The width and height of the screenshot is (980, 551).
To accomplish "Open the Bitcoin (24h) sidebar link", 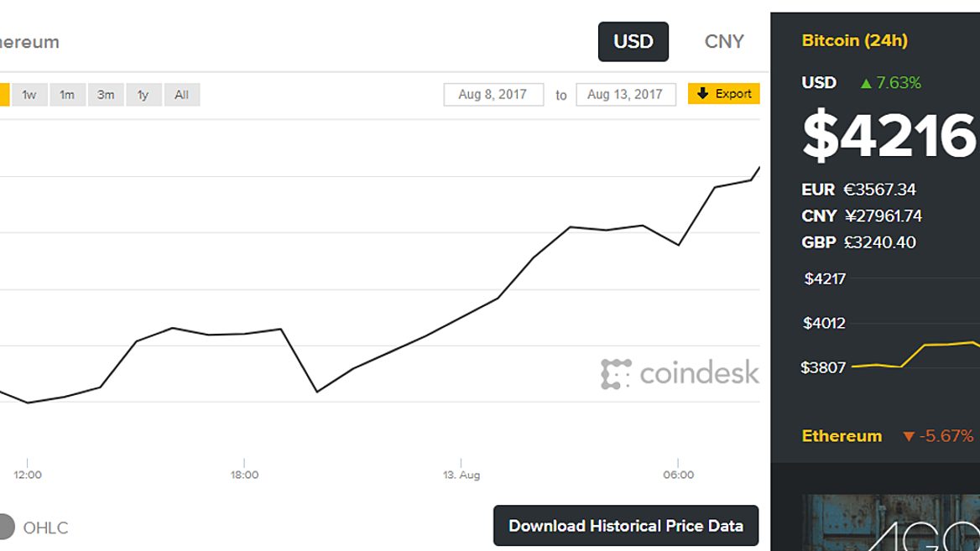I will click(854, 40).
